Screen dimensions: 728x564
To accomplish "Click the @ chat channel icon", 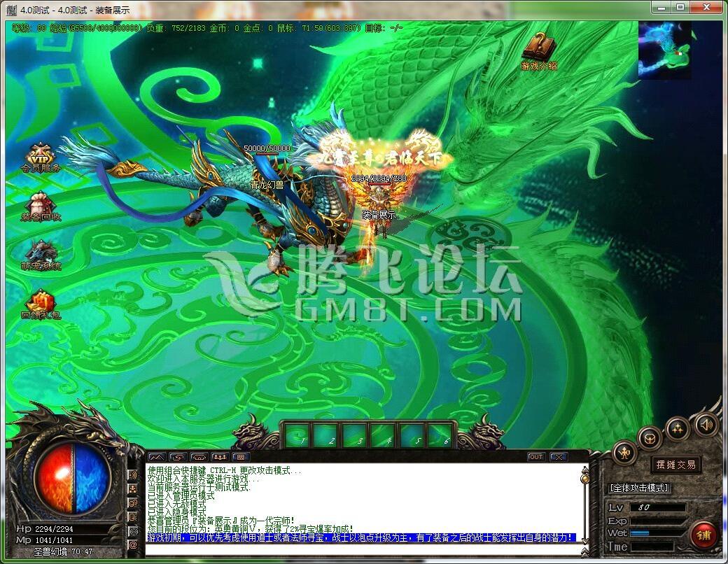I will (x=133, y=545).
